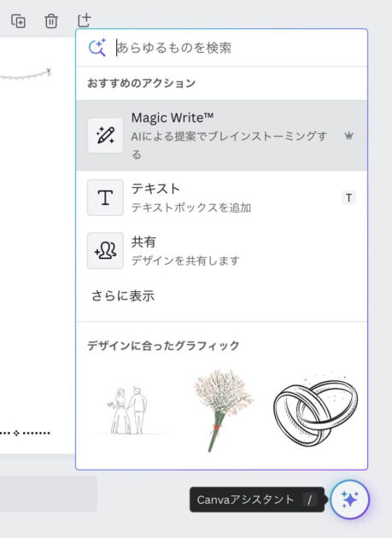Insert the wedding rings graphic
392x538 pixels.
(x=315, y=409)
